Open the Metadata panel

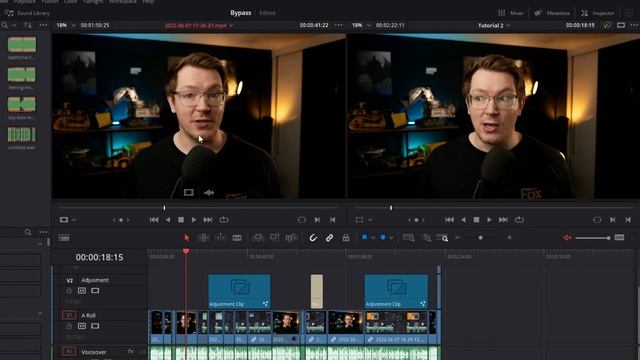[x=552, y=13]
